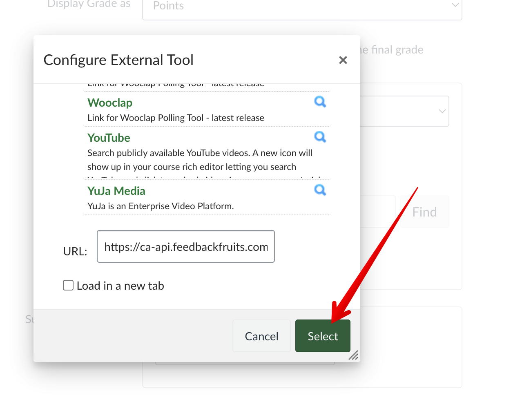Click the dimmed Find button
This screenshot has height=420, width=531.
click(x=424, y=212)
